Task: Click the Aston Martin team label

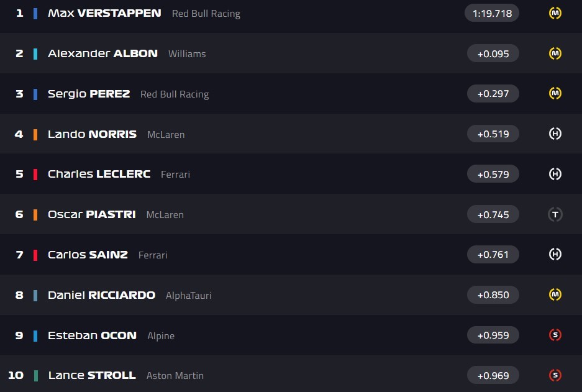Action: click(175, 375)
